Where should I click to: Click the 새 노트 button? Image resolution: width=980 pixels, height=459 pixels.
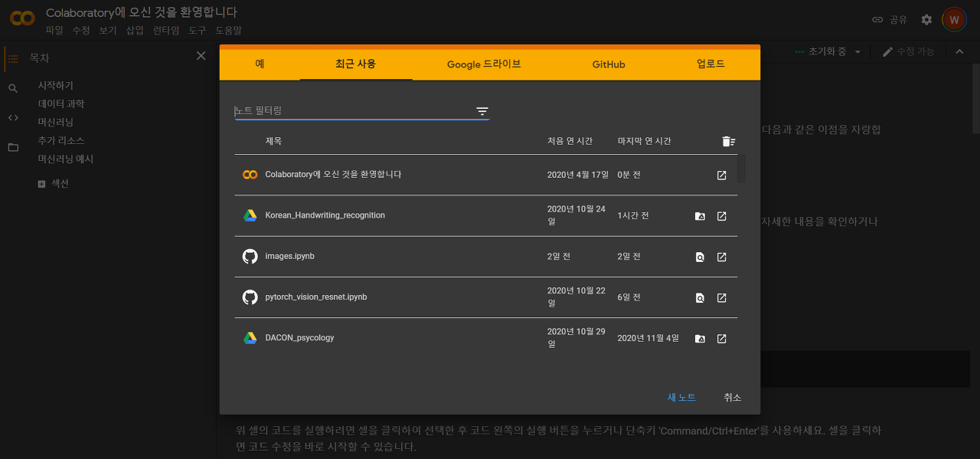(x=681, y=398)
